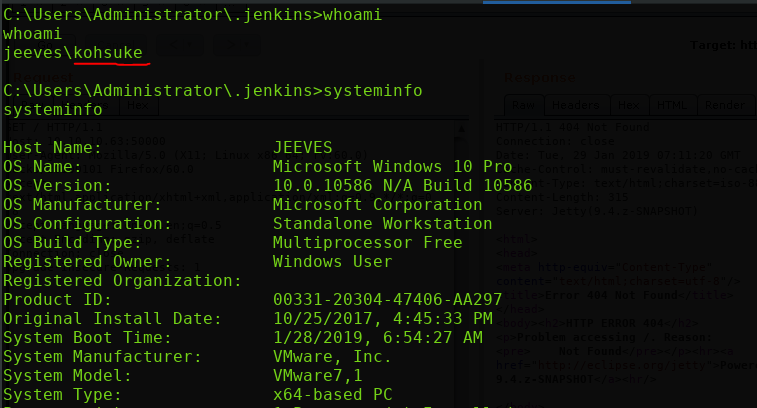Click the VMware, Inc. manufacturer value
Viewport: 757px width, 408px height.
331,356
